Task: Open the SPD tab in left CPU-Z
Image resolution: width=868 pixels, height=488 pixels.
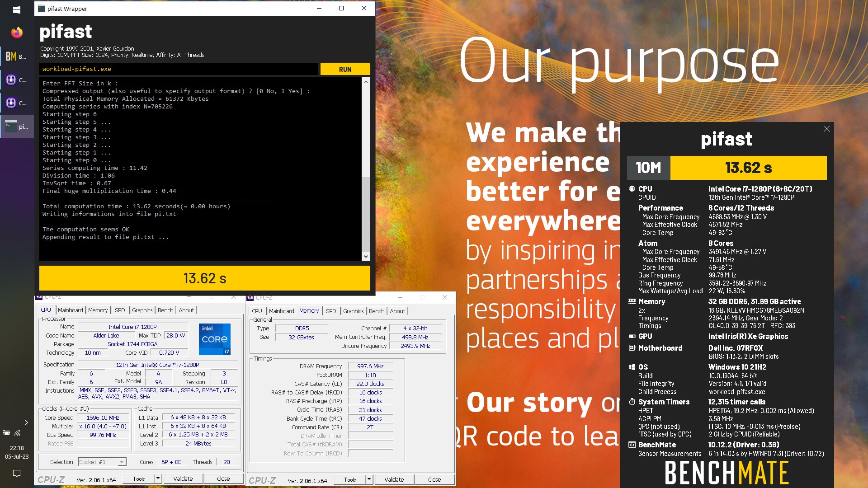Action: click(120, 310)
